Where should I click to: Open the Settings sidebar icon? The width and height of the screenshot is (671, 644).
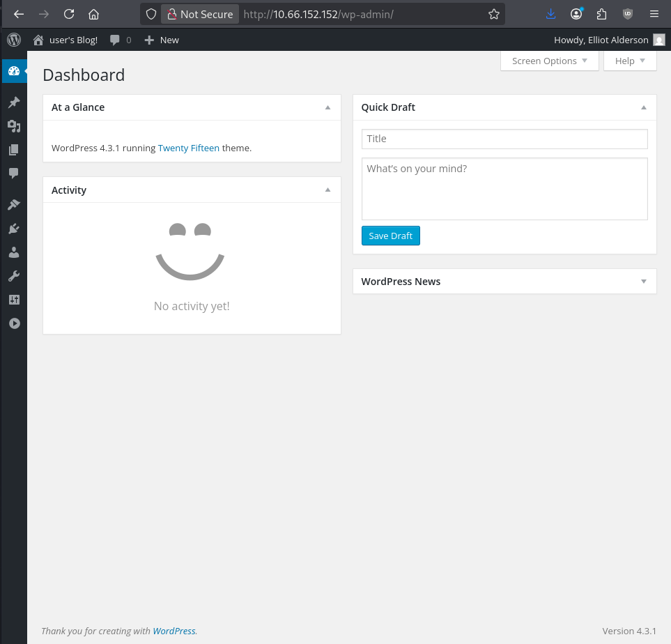point(13,300)
